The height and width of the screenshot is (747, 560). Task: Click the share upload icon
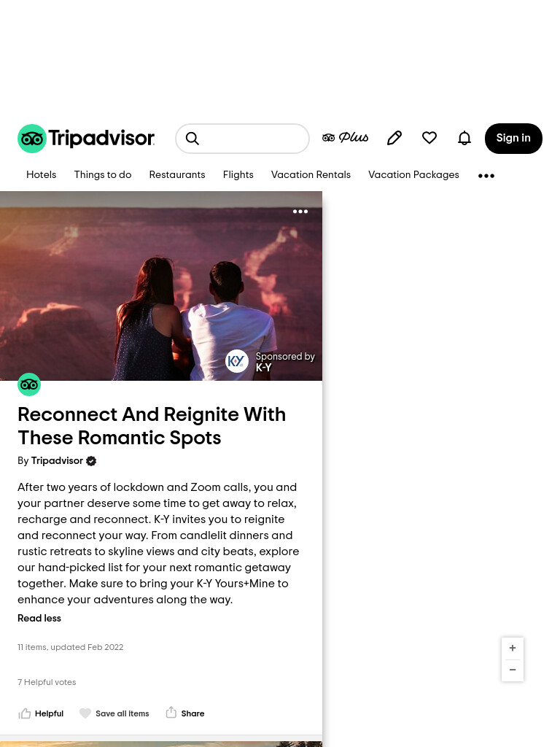coord(171,713)
